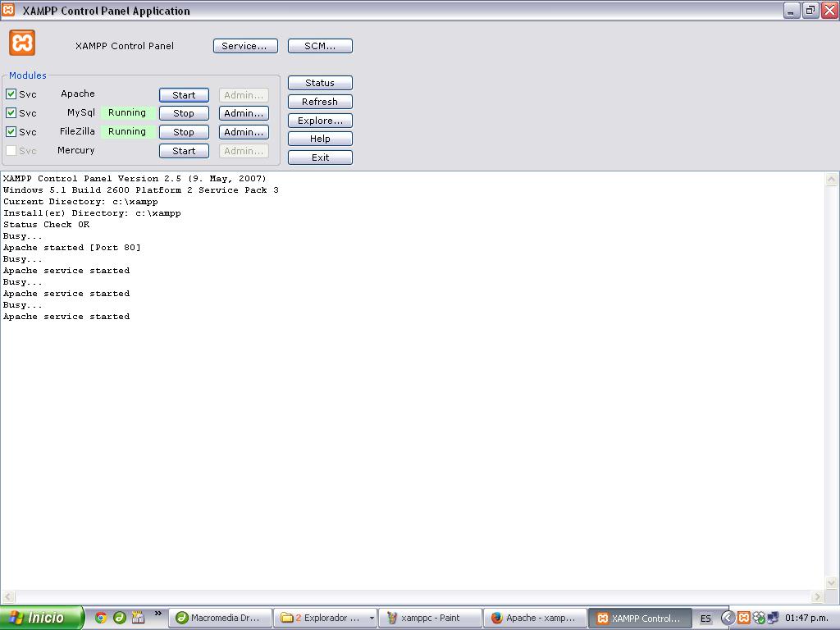This screenshot has width=840, height=630.
Task: Click the green tray icon next to XAMPP
Action: [x=759, y=618]
